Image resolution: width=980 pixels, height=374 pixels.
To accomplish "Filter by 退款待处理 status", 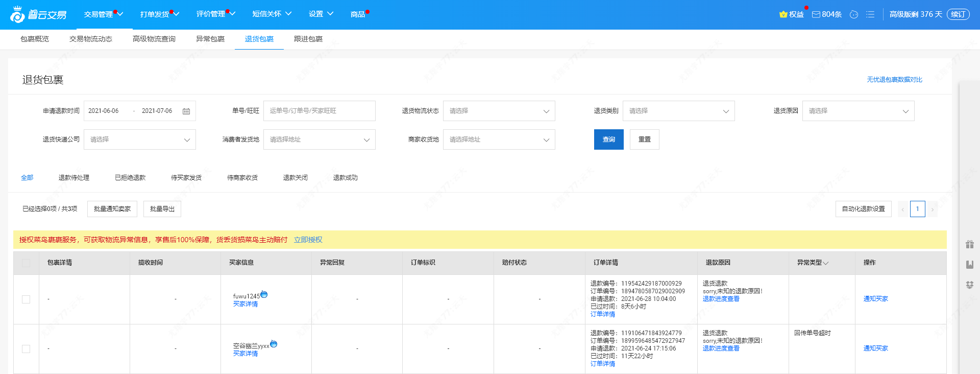I will pyautogui.click(x=74, y=178).
